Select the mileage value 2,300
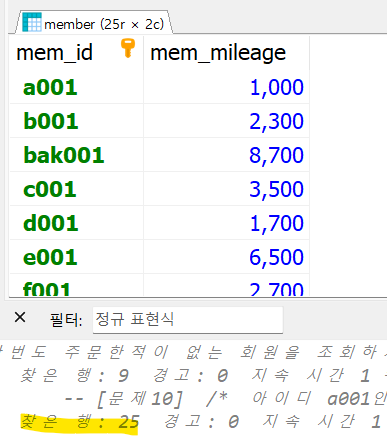Viewport: 387px width, 437px height. (226, 121)
